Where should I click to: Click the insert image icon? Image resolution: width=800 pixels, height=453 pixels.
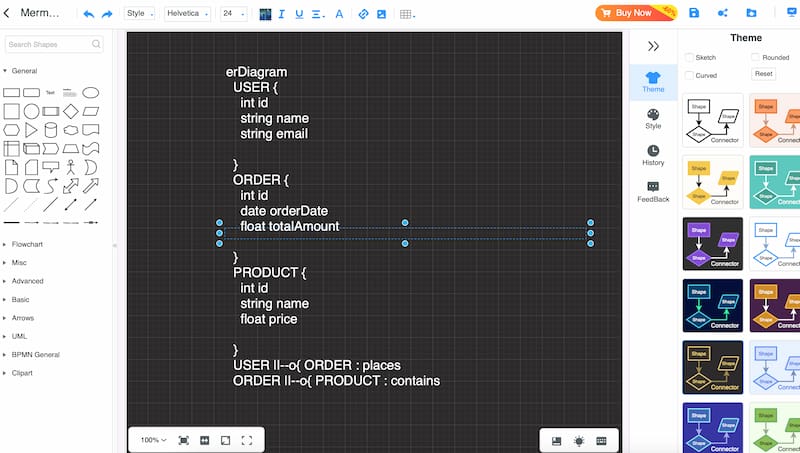381,14
